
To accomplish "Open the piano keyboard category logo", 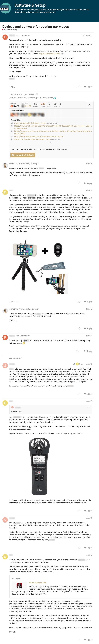I will click(6, 8).
